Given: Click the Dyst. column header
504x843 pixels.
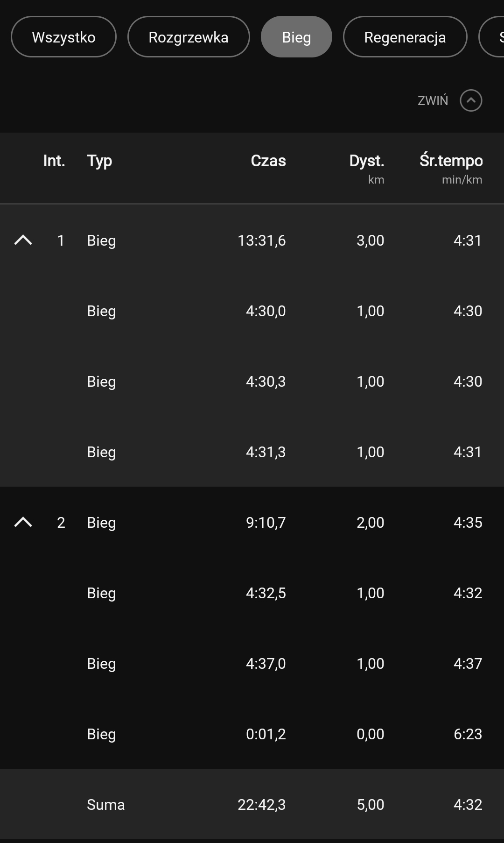Looking at the screenshot, I should [x=366, y=161].
